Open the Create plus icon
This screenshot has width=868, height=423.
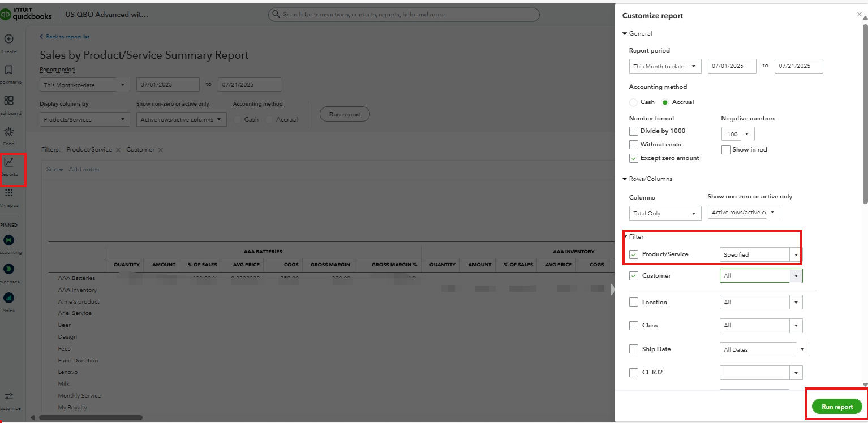(8, 39)
